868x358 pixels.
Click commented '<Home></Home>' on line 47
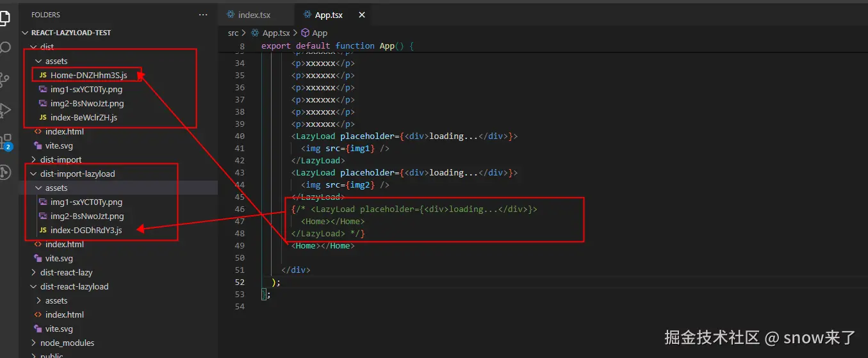coord(333,221)
